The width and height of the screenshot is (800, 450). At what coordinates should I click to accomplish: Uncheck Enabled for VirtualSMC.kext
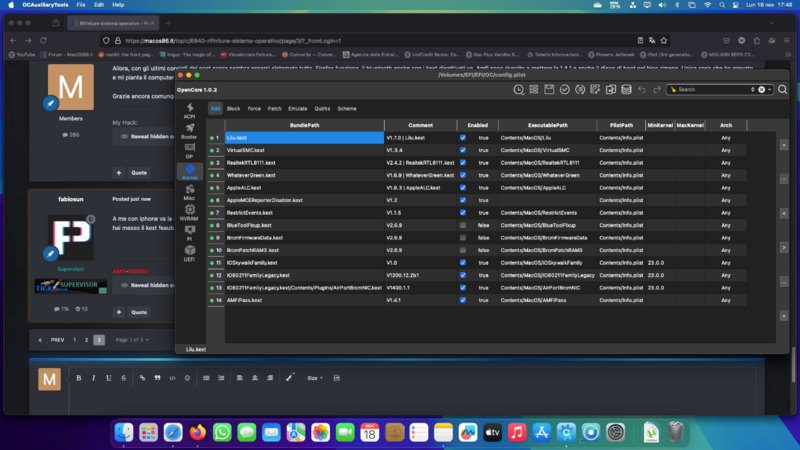tap(463, 150)
